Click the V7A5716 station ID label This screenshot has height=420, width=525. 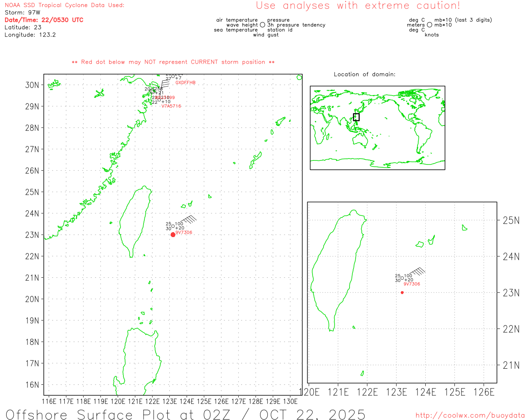tap(171, 106)
